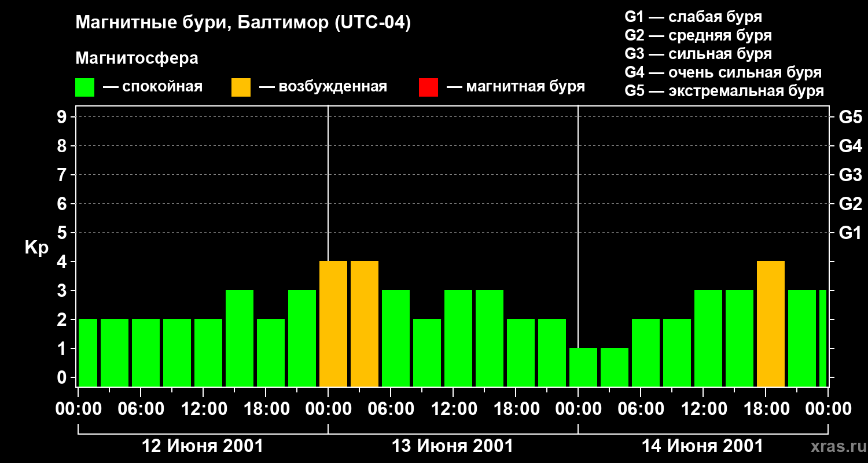Click the Kp axis value 9
This screenshot has width=868, height=463.
(x=63, y=117)
